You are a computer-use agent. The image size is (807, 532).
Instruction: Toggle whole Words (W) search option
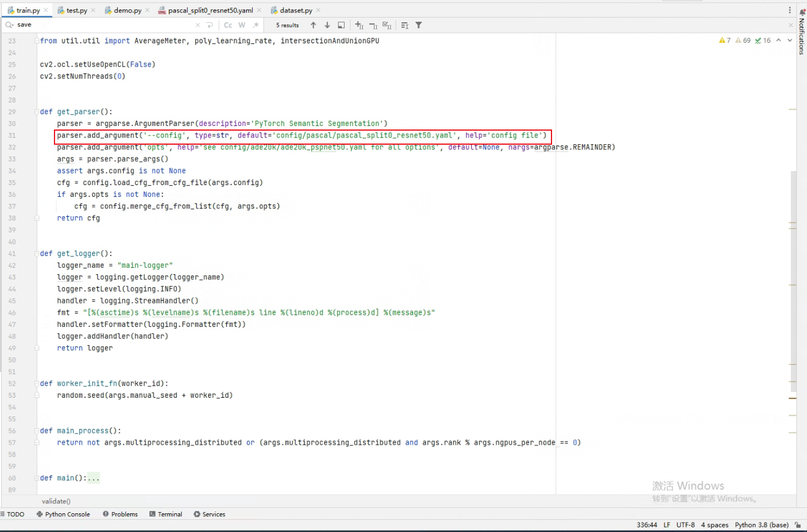coord(241,25)
